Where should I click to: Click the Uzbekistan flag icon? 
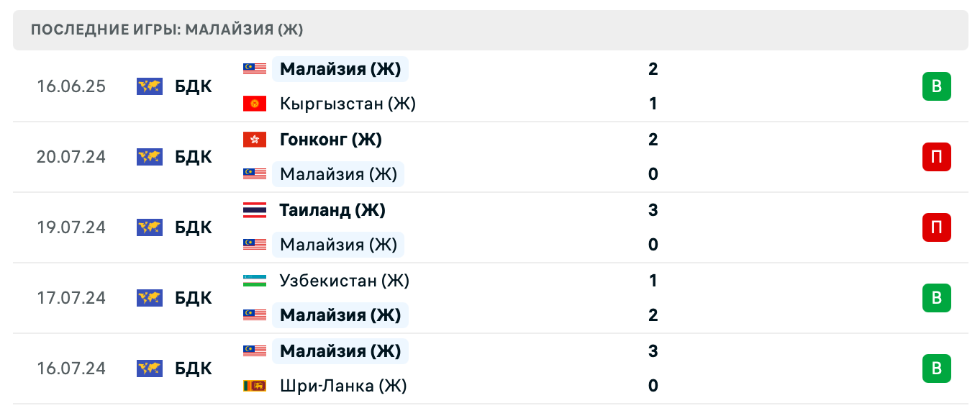[253, 281]
